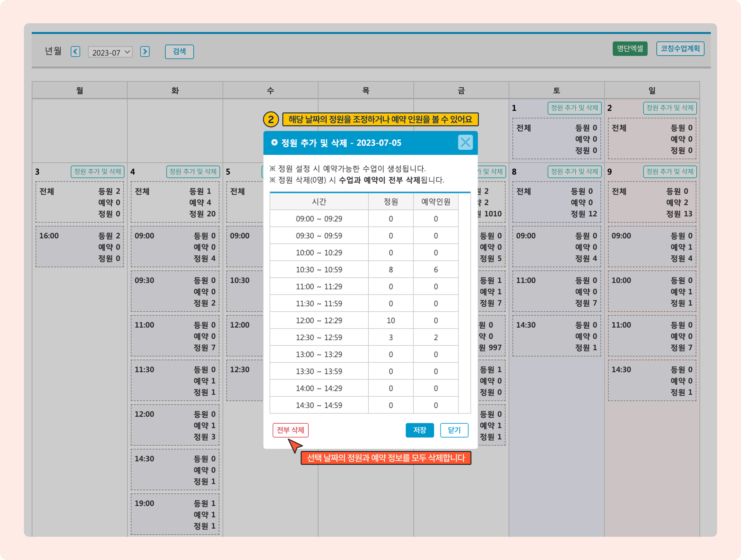The height and width of the screenshot is (560, 741).
Task: Edit 정원 value for 12:00 ~ 12:29
Action: pos(391,321)
